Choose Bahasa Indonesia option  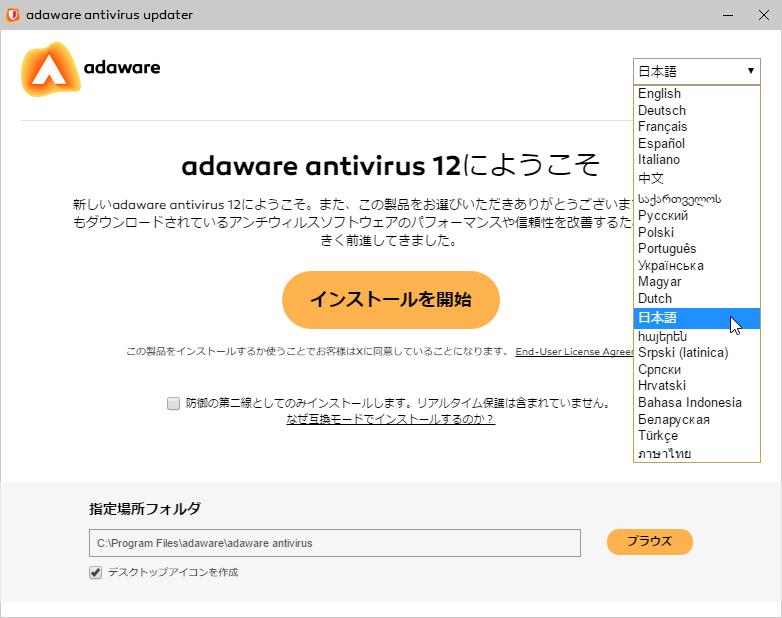(x=696, y=403)
